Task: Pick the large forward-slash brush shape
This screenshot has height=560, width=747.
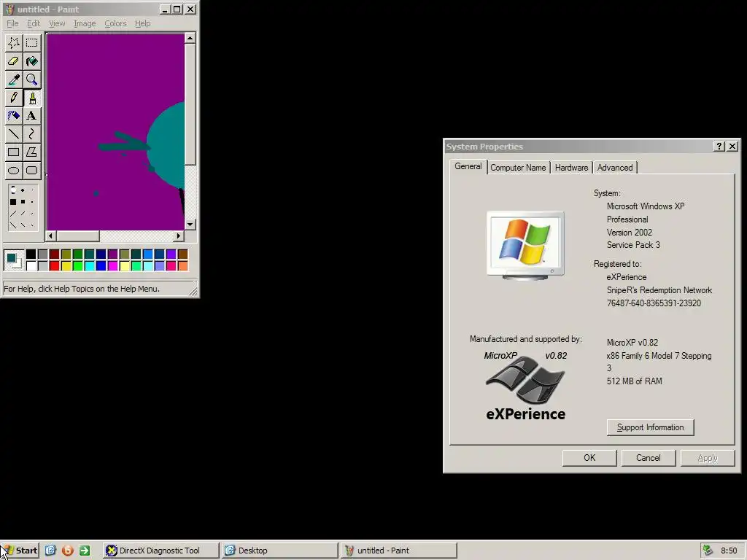Action: pyautogui.click(x=13, y=214)
